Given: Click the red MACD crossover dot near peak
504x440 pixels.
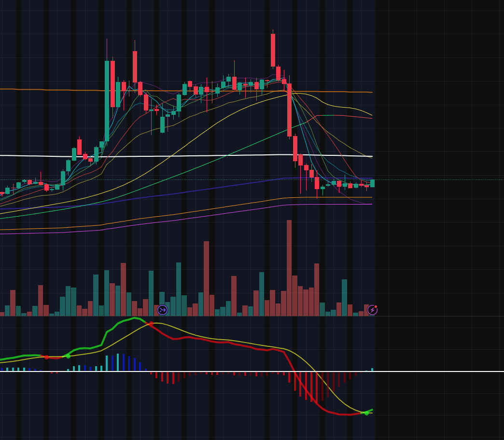Looking at the screenshot, I should click(152, 323).
